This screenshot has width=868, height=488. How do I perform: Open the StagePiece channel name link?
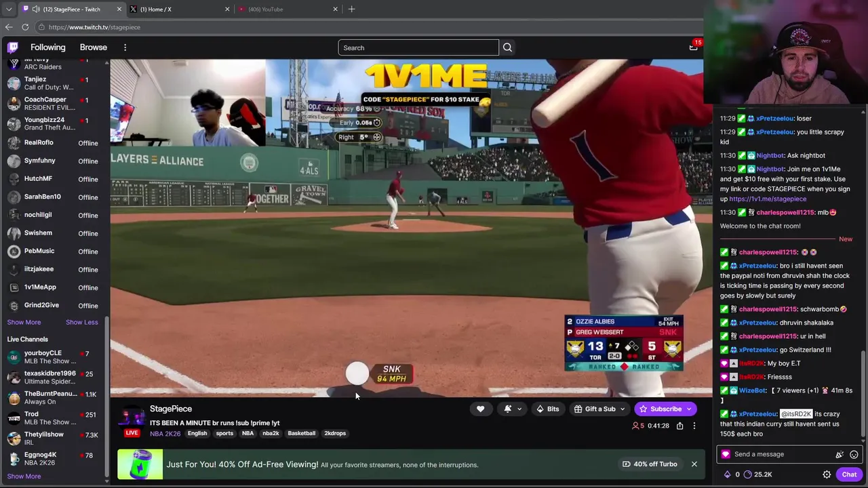(171, 409)
